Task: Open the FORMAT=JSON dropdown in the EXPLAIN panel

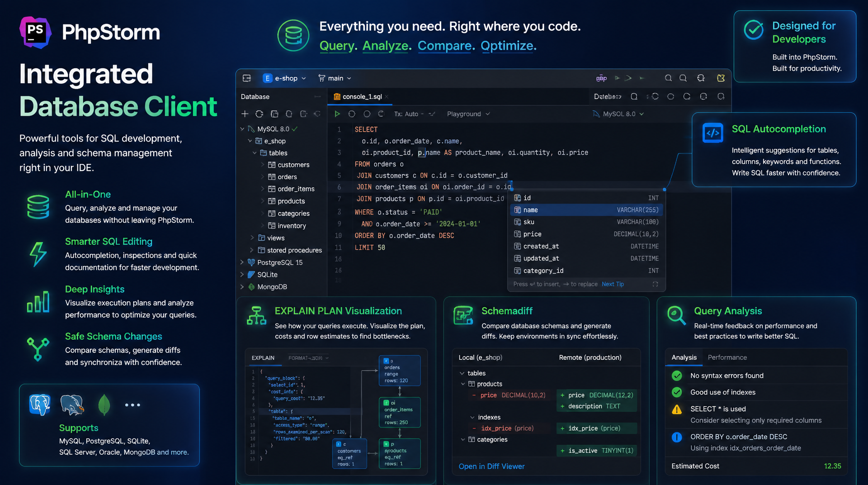Action: (x=308, y=358)
